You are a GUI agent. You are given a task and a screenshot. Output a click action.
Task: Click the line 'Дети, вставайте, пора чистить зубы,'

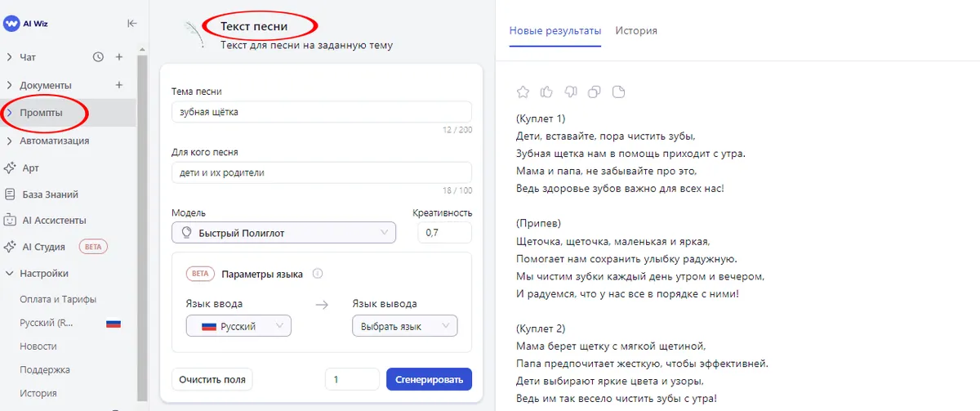606,136
